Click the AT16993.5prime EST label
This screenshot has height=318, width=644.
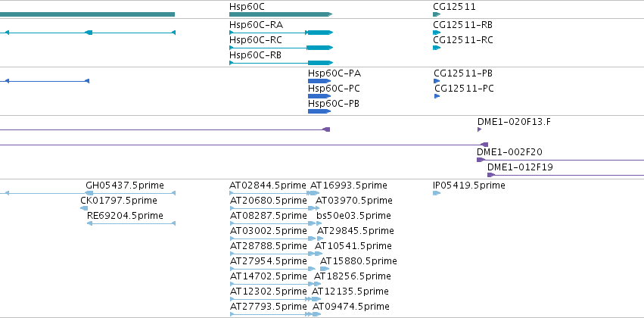[348, 185]
